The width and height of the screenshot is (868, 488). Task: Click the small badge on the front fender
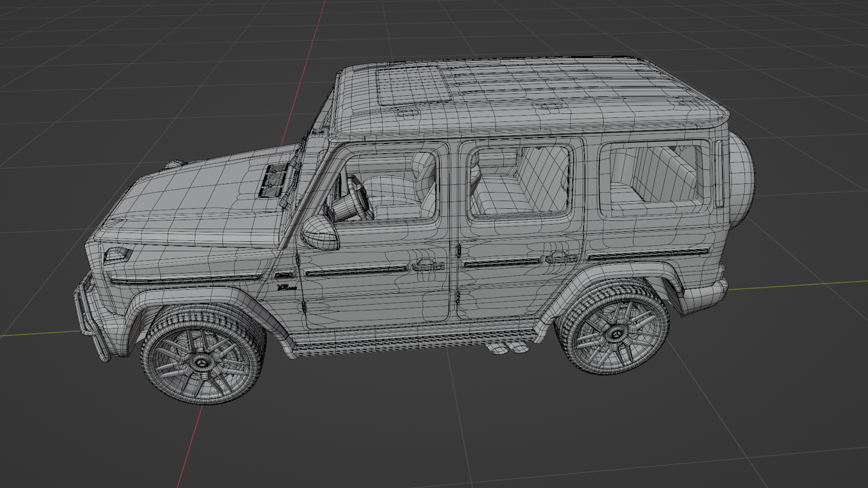[x=286, y=287]
